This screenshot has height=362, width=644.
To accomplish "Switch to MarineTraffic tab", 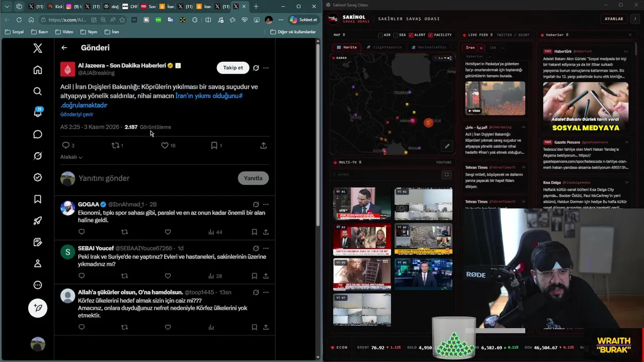I will [x=429, y=47].
